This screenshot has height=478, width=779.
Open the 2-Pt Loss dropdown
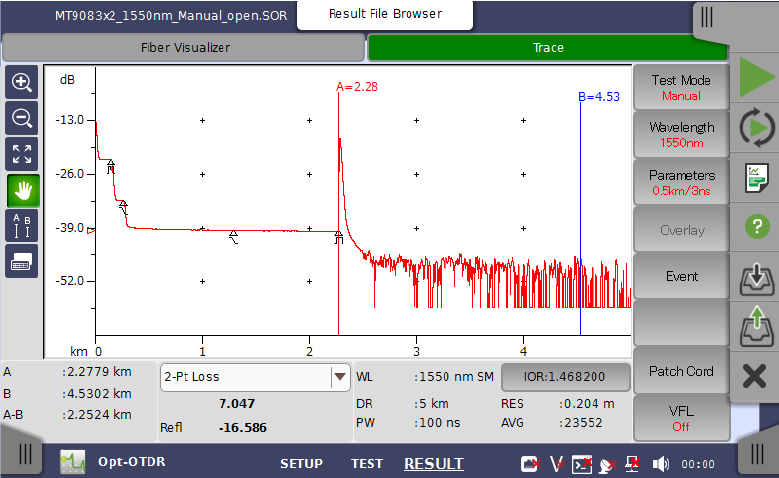coord(255,377)
